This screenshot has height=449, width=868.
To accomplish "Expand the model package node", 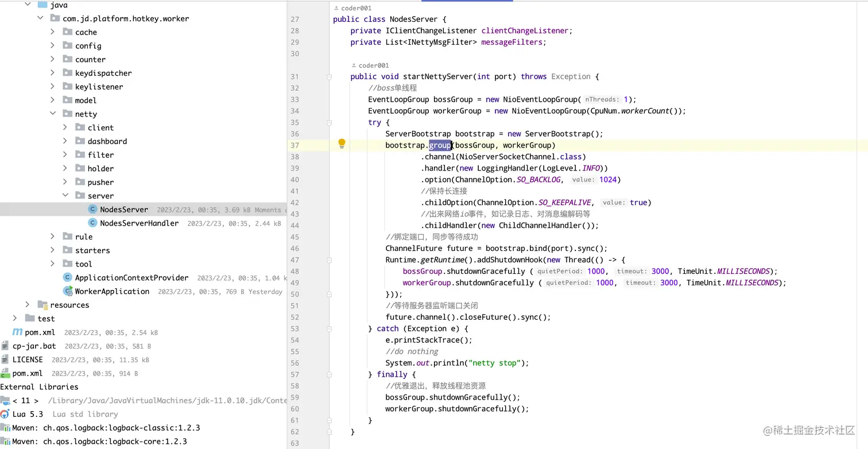I will tap(53, 100).
